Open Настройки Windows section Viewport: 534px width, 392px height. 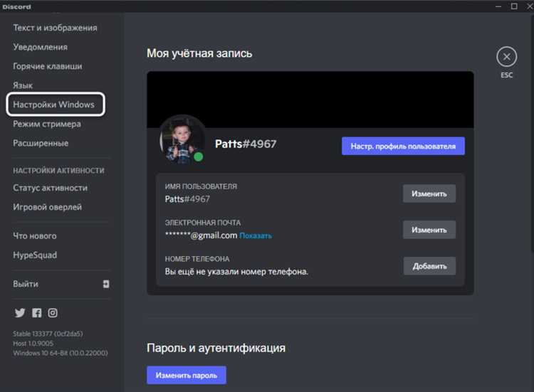coord(55,105)
